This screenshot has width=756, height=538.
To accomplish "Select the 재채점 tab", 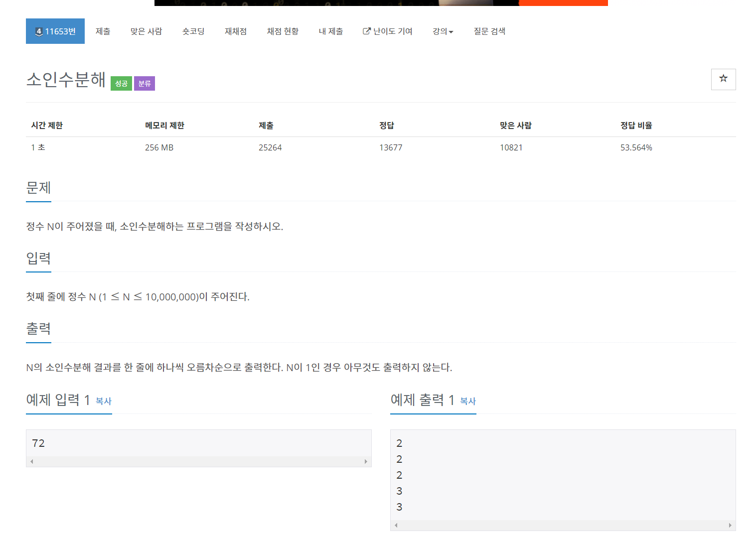I will click(236, 31).
